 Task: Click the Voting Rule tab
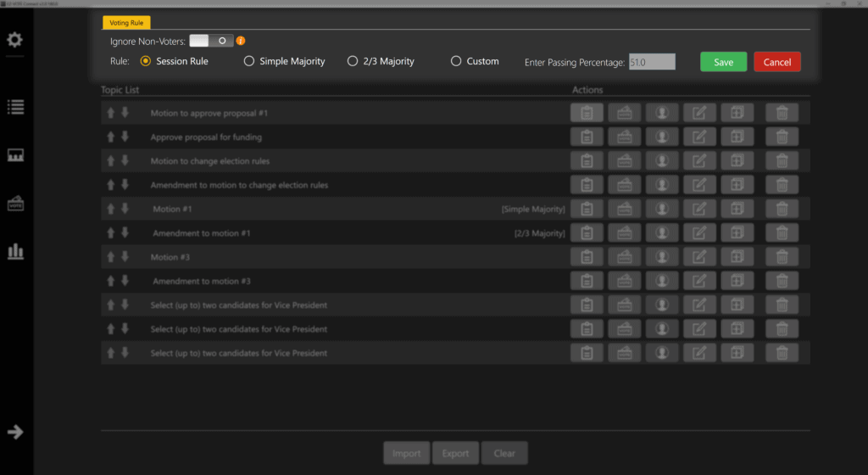point(126,23)
